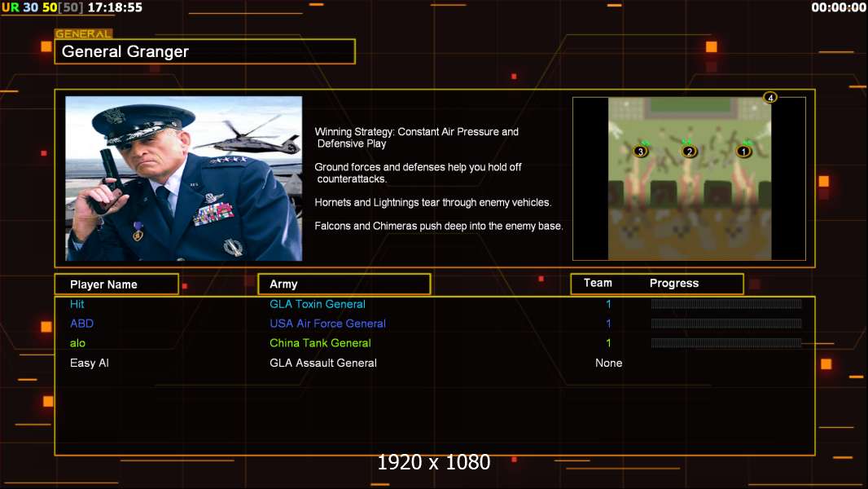The image size is (868, 489).
Task: Select player Hit in the list
Action: tap(77, 304)
